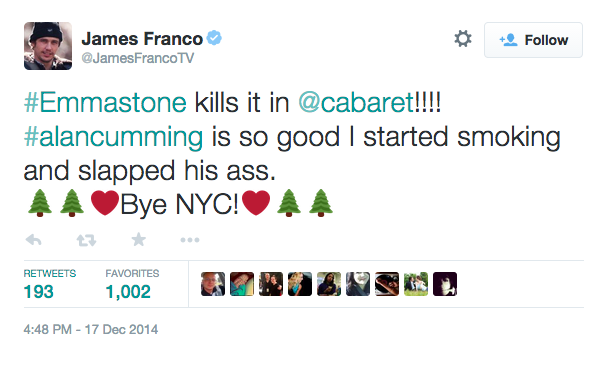Viewport: 615px width, 368px height.
Task: Open the #alancumming hashtag link
Action: (113, 137)
